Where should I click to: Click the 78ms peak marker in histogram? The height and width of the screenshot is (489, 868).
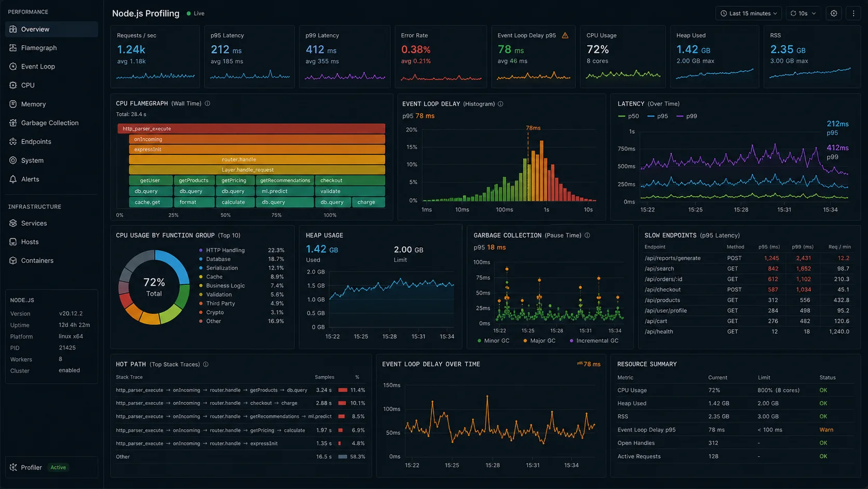[x=533, y=128]
